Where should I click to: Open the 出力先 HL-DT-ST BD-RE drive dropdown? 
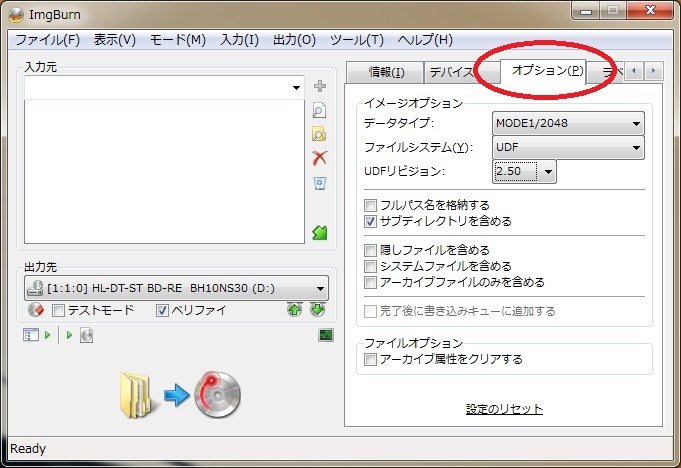point(176,288)
